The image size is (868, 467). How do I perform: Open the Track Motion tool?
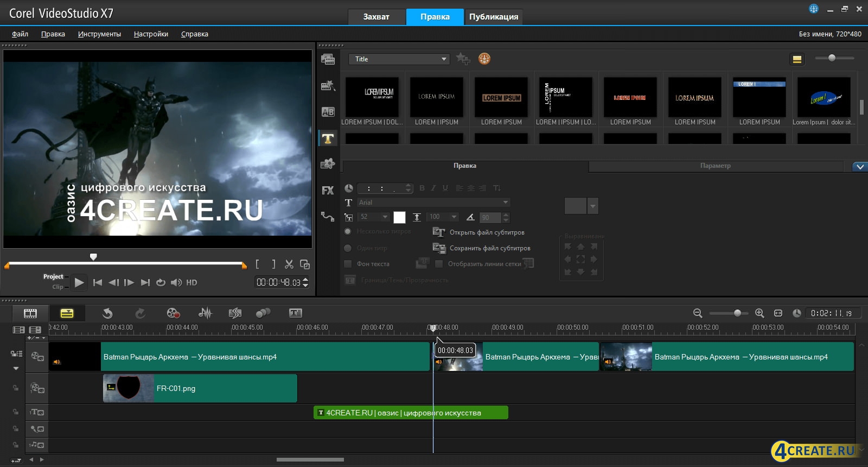coord(263,313)
